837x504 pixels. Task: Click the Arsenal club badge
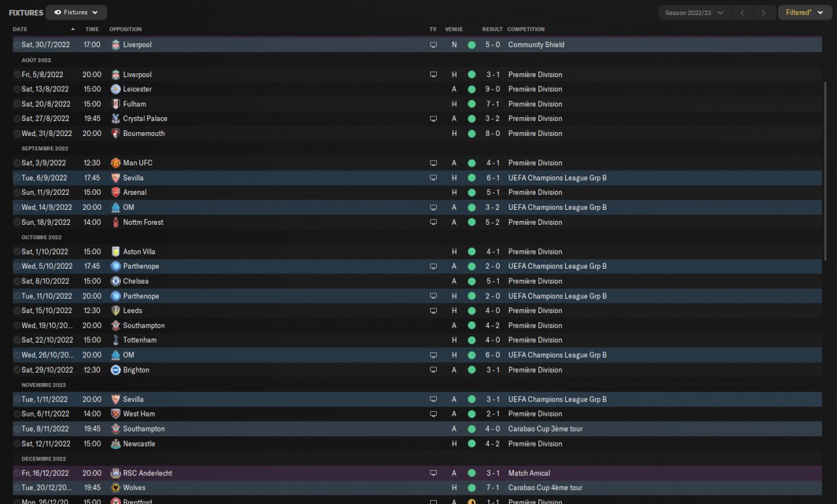click(x=115, y=192)
